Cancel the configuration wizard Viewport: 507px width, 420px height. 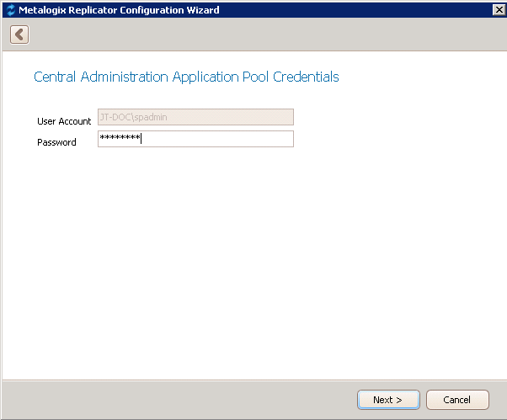point(457,400)
